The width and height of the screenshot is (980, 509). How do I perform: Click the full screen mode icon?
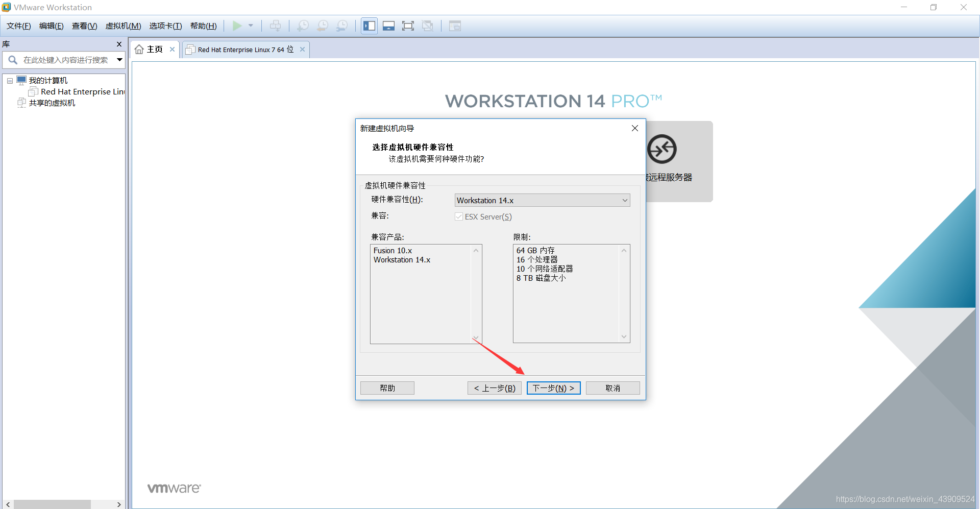tap(408, 26)
